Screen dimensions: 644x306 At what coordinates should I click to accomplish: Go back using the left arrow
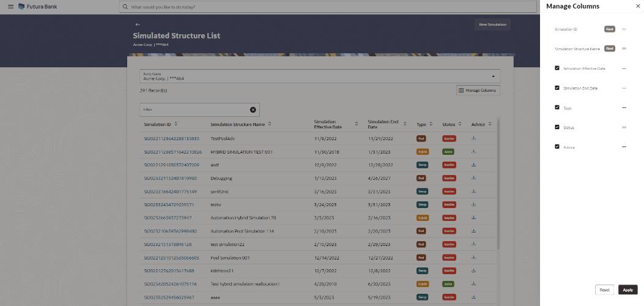138,24
